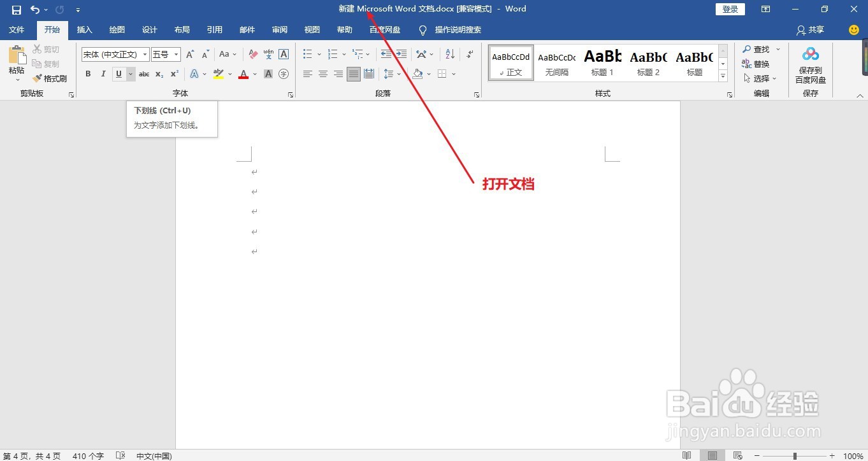Switch to the Review (审阅) tab

(280, 30)
